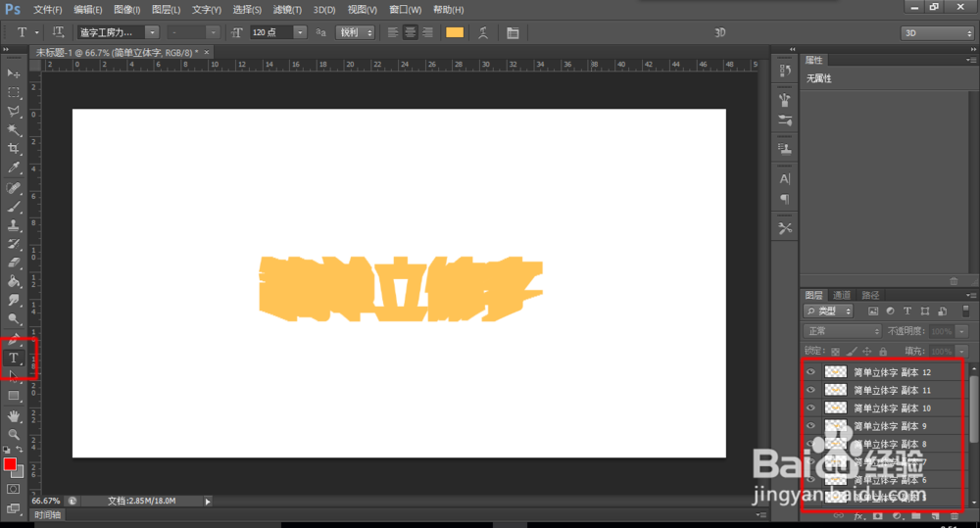Click the Add layer style fx button

click(858, 516)
